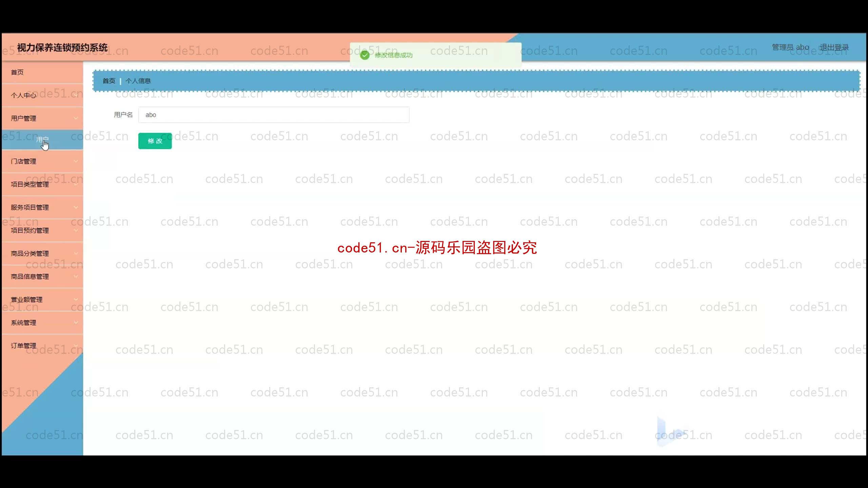Select the 订单管理 menu item
Viewport: 868px width, 488px height.
23,346
